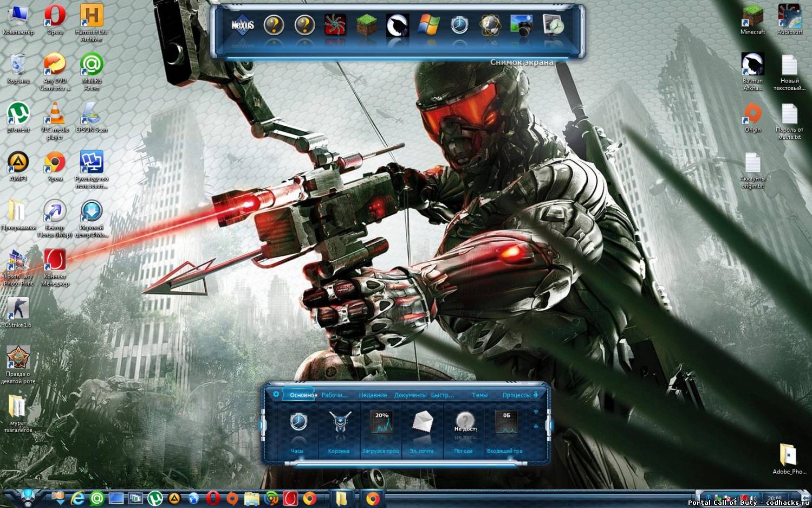The width and height of the screenshot is (812, 508).
Task: Launch Opera from the taskbar
Action: point(213,498)
